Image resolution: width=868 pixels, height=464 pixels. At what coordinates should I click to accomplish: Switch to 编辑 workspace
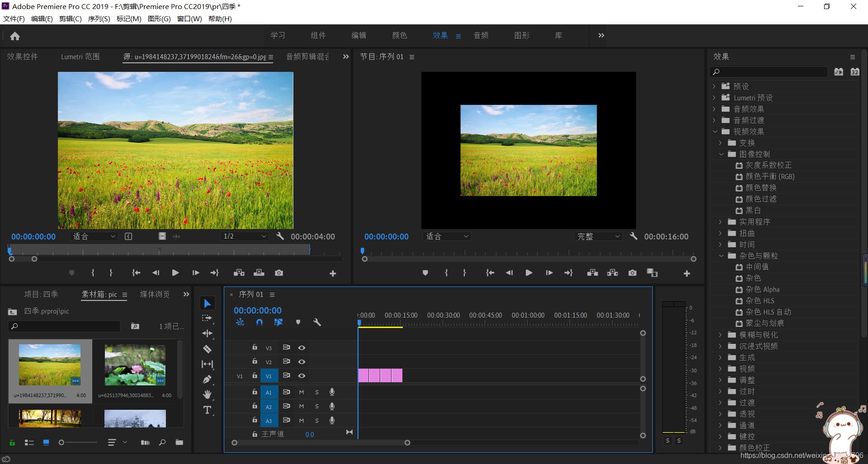pos(359,35)
